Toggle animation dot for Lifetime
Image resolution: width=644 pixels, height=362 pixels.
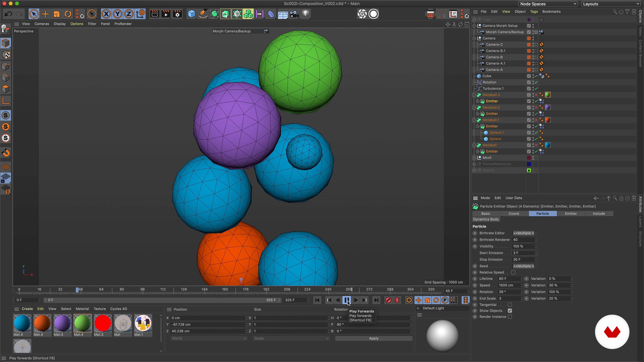[x=475, y=279]
